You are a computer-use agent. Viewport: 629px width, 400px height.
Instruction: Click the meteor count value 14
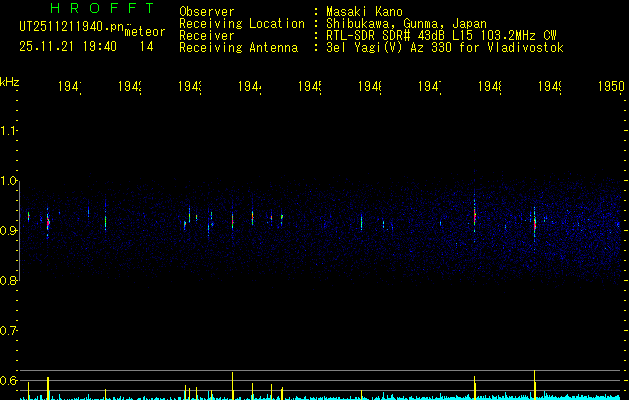pos(147,46)
